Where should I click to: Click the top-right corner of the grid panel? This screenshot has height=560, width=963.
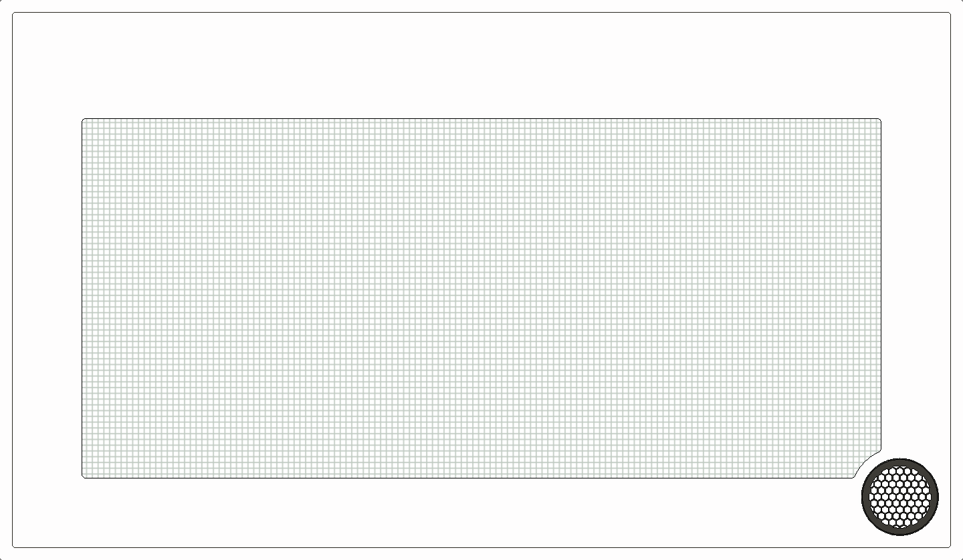879,121
